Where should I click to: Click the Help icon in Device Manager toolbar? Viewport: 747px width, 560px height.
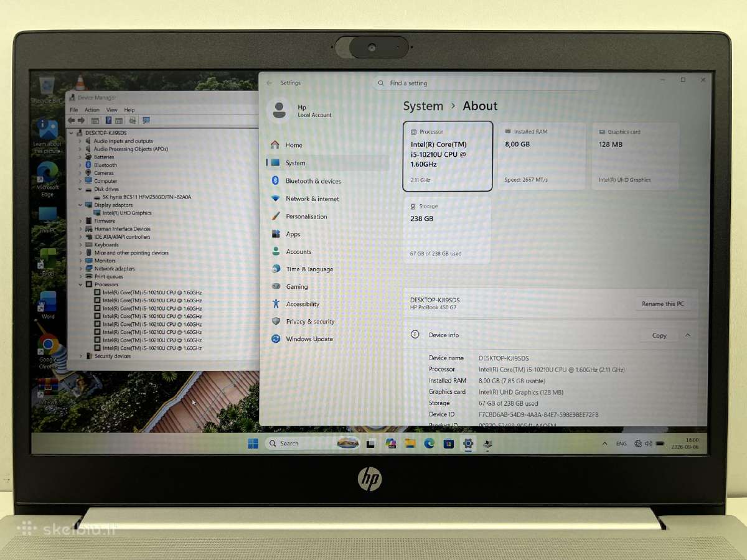tap(108, 120)
